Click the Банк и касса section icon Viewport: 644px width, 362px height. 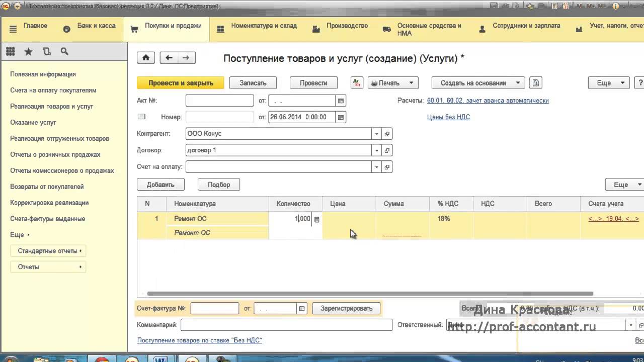67,29
